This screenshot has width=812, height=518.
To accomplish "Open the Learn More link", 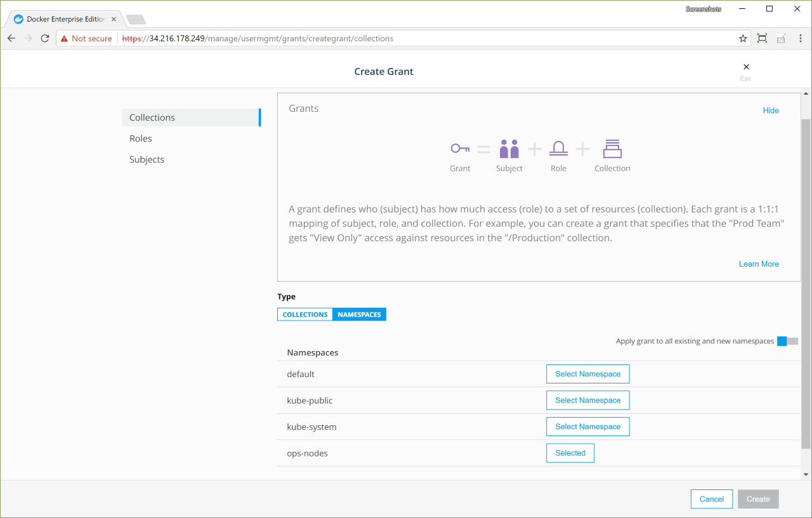I will [759, 264].
